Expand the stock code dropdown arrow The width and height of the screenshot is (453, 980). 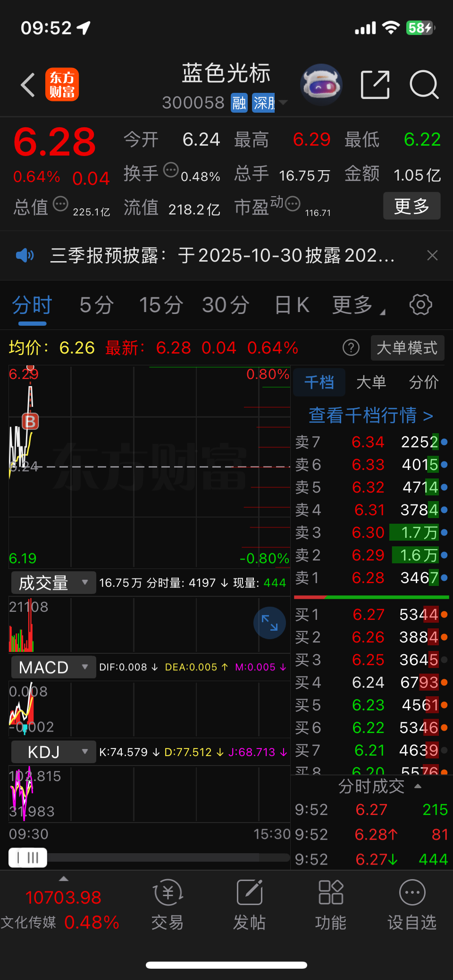click(283, 102)
